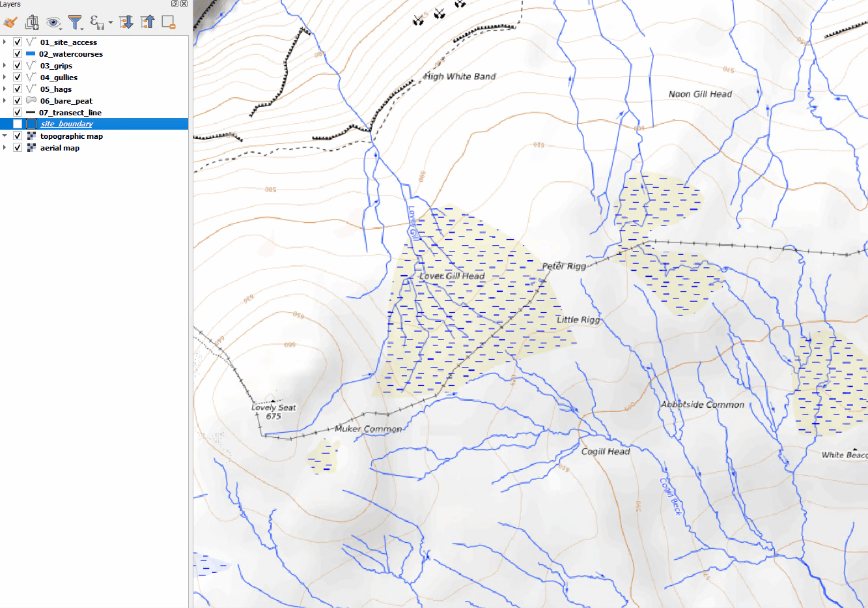Open the Layer Styling panel brush icon
The width and height of the screenshot is (868, 608).
[10, 23]
